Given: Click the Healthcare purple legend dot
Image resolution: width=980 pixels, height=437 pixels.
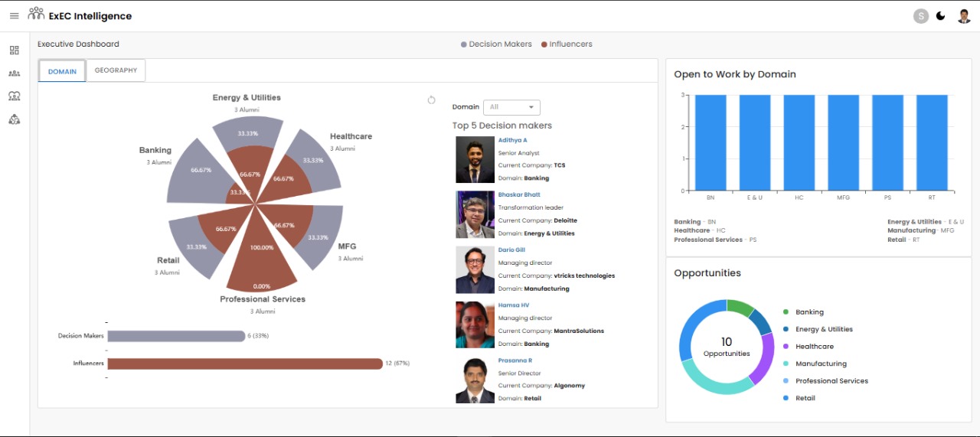Looking at the screenshot, I should (786, 347).
